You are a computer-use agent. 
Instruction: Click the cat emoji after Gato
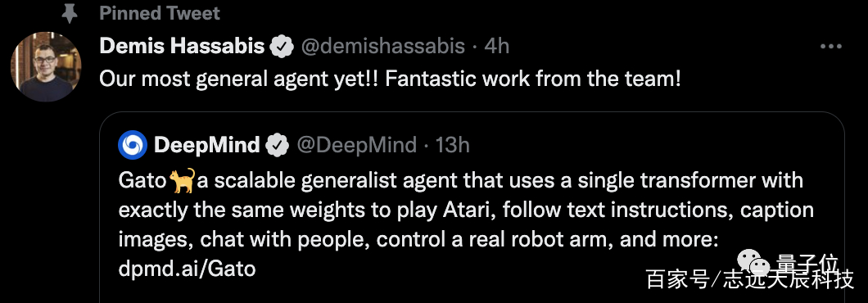coord(182,181)
